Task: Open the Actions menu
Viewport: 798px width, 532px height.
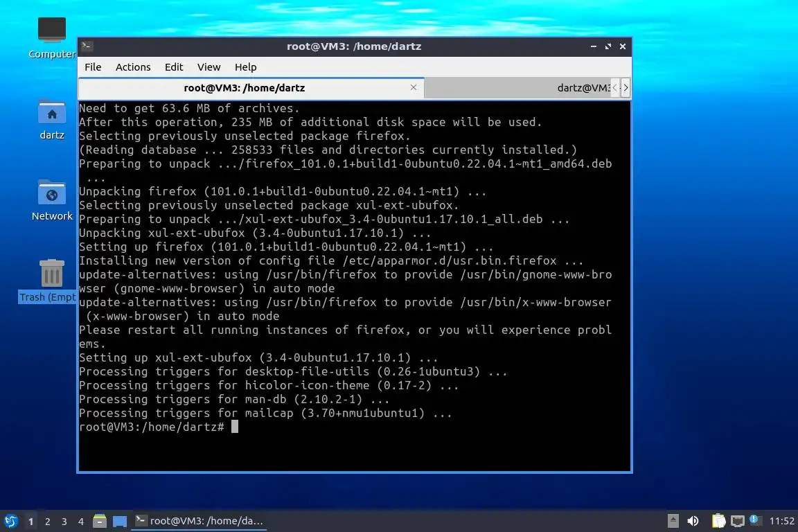Action: [x=133, y=67]
